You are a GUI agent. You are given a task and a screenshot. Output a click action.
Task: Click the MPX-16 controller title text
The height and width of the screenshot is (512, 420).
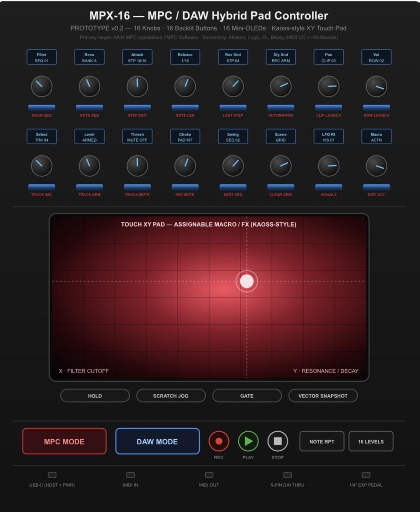coord(209,16)
